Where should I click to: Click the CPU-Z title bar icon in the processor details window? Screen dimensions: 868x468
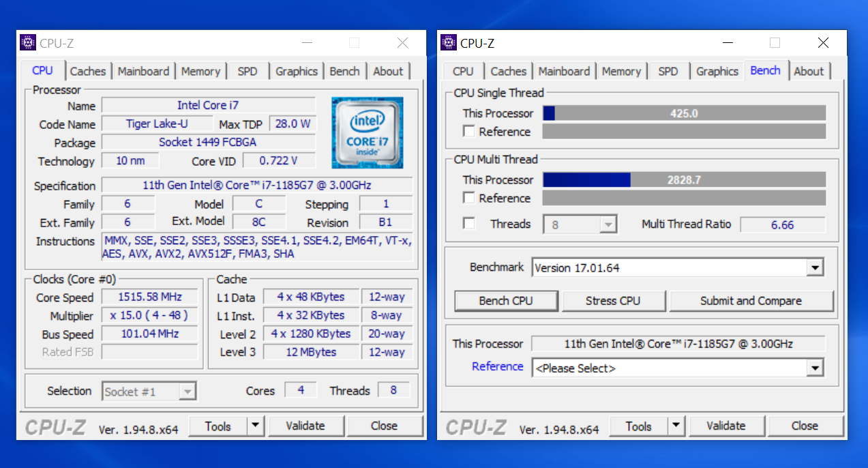(28, 43)
